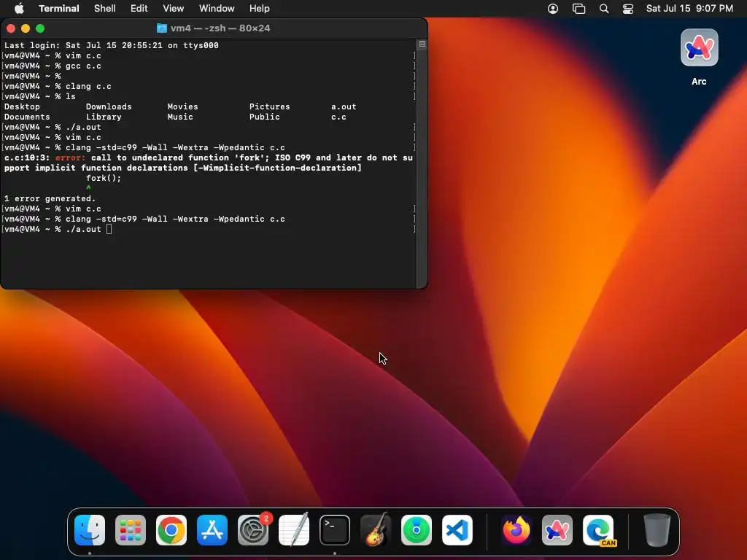Launch Google Chrome from the dock
747x560 pixels.
(x=171, y=530)
